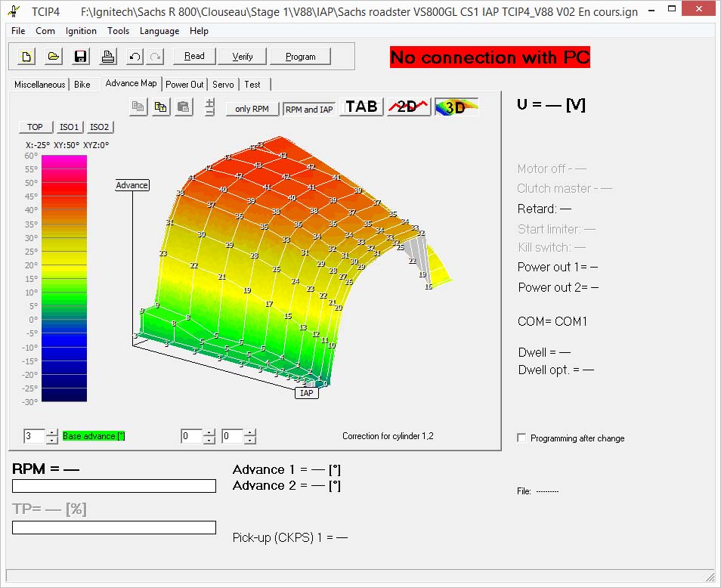Open the Ignition menu
This screenshot has height=588, width=721.
81,31
